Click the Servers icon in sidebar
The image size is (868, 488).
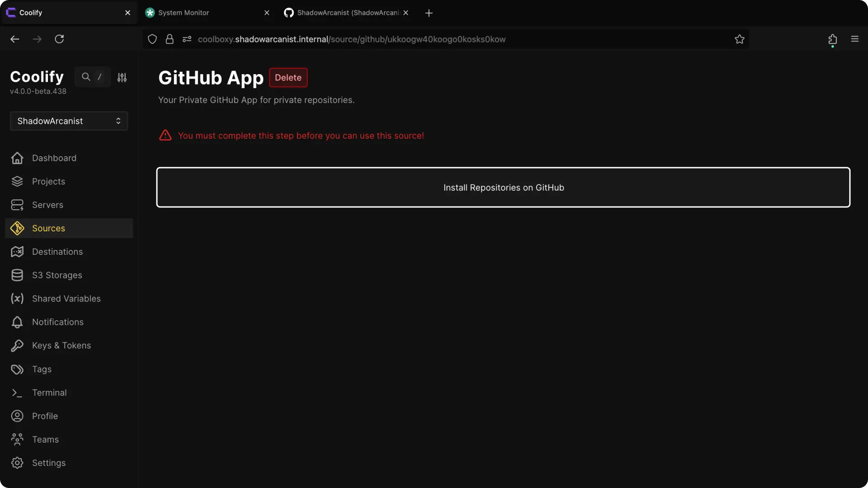17,205
